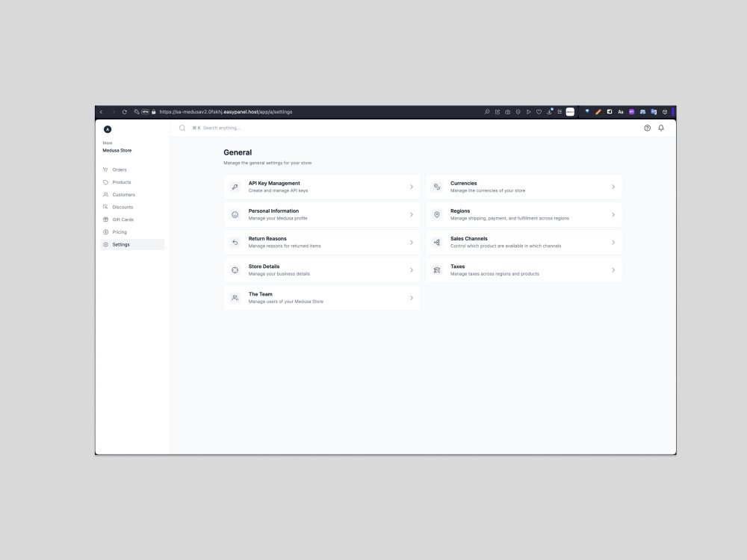Open the Products page in sidebar
Screen dimensions: 747x560
(132, 182)
